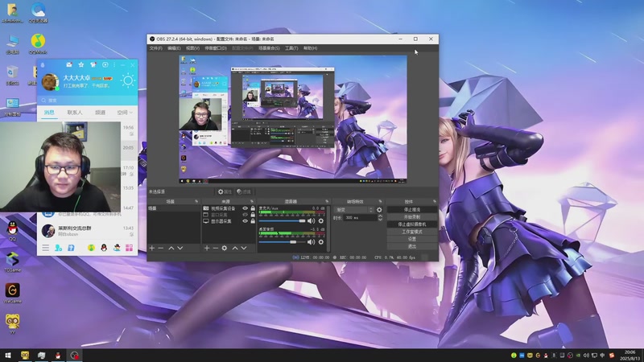Open the 文件(F) menu in OBS
Screen dimensions: 644x362
click(x=155, y=48)
